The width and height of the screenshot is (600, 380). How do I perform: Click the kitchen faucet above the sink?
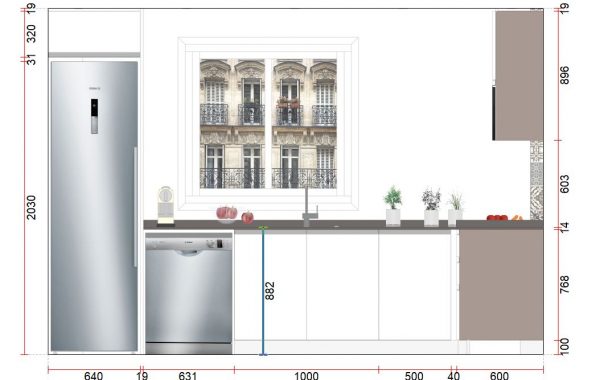coord(309,207)
